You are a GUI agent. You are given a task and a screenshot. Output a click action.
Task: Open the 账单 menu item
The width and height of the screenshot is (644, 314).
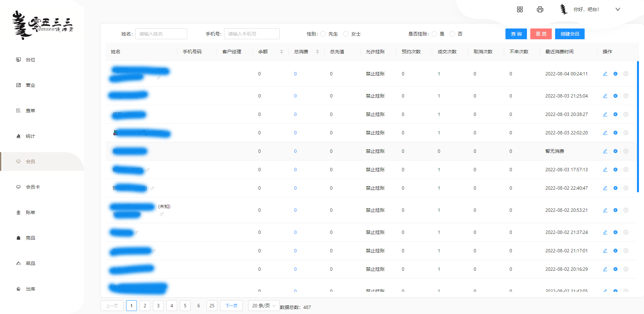coord(30,212)
